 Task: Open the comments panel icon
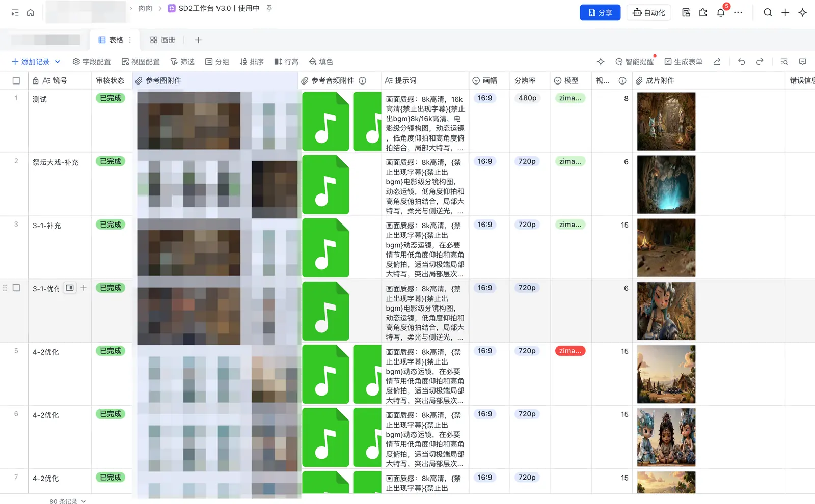pos(803,62)
